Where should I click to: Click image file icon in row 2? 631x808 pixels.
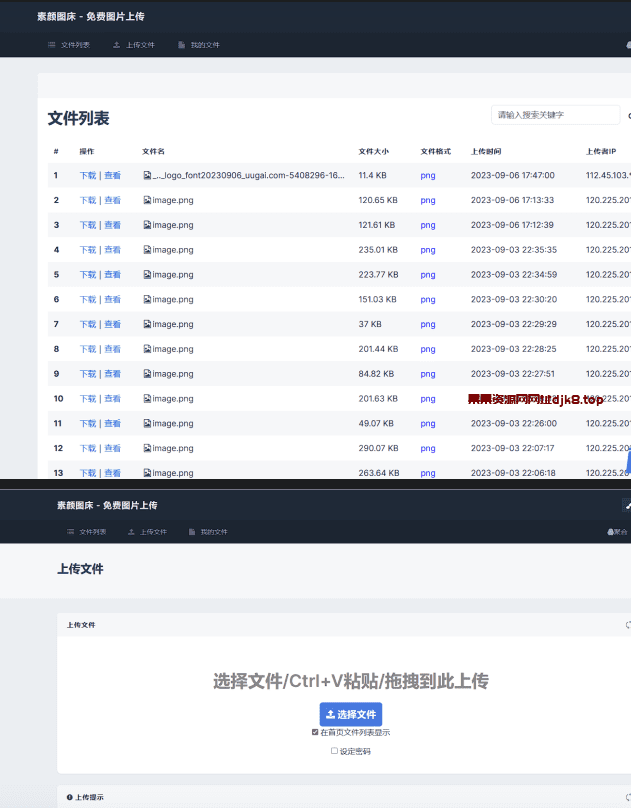point(147,200)
